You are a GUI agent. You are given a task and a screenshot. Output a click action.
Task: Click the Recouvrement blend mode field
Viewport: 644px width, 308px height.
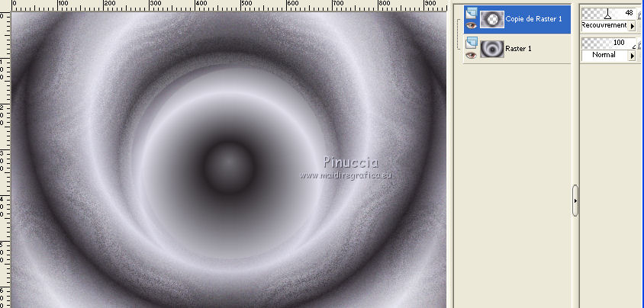(605, 25)
